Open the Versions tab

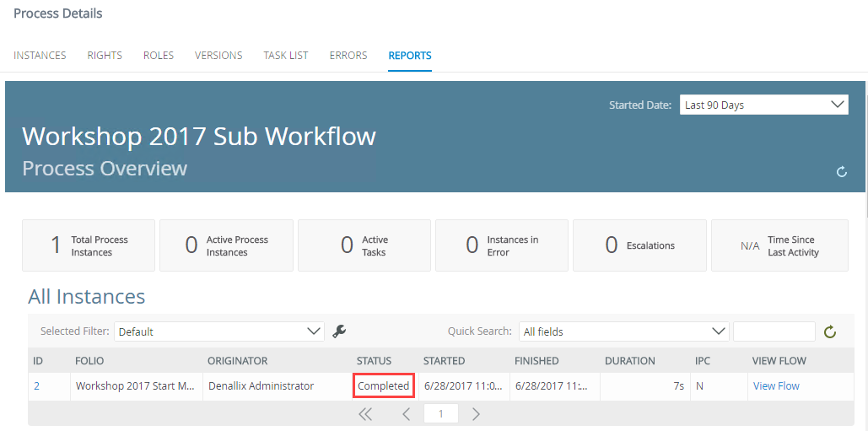pyautogui.click(x=218, y=56)
